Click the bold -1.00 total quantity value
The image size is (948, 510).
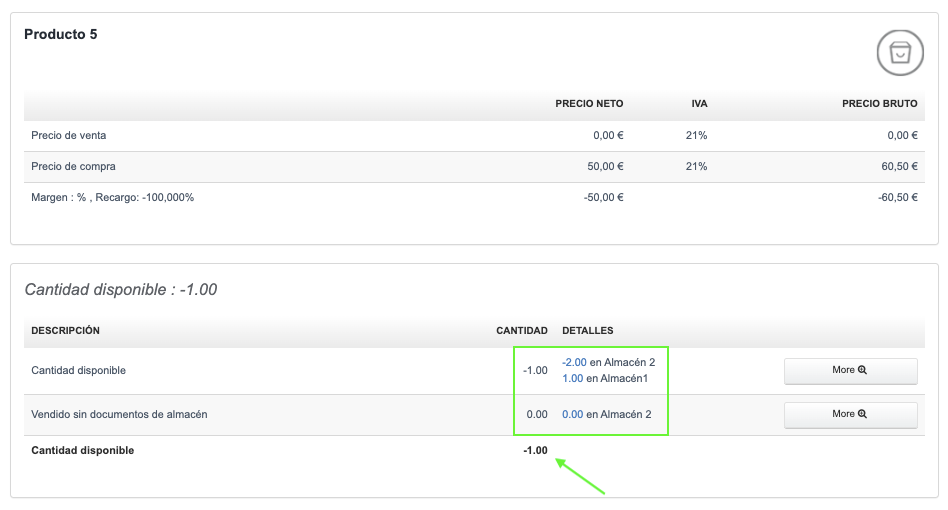(x=535, y=450)
